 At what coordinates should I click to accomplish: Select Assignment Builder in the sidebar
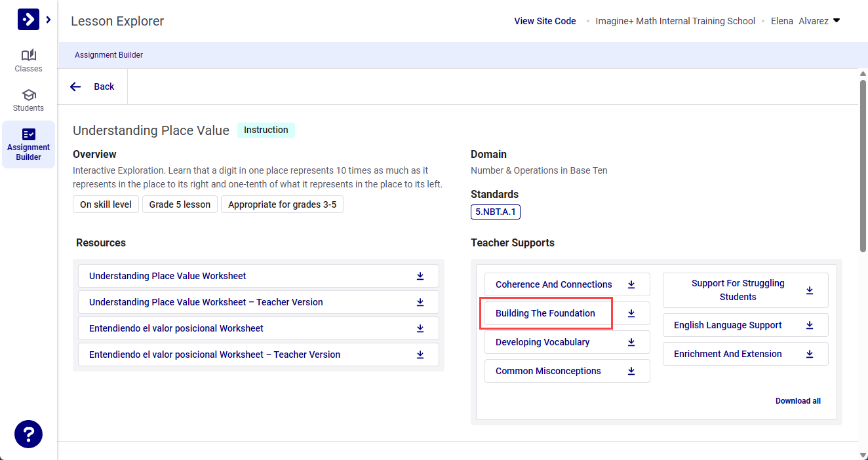click(28, 144)
